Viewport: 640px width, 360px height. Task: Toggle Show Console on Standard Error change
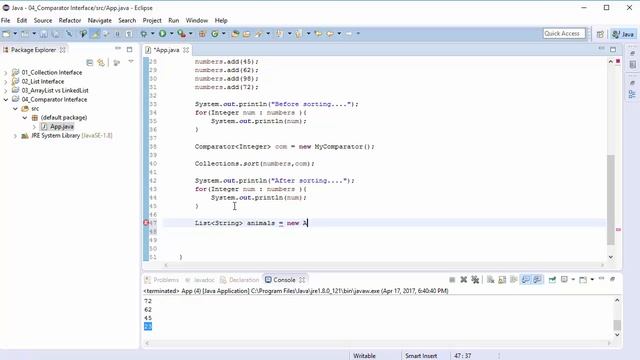coord(537,280)
